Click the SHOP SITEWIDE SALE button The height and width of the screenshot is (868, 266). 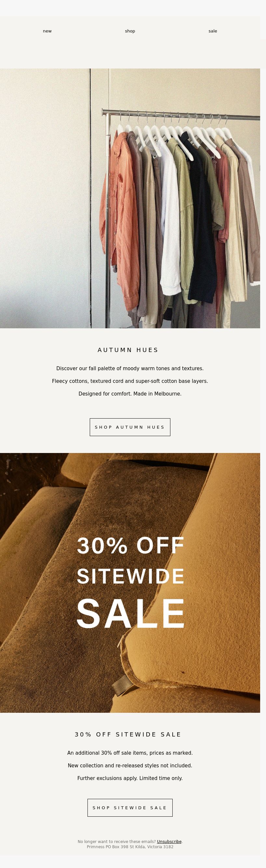pos(130,808)
